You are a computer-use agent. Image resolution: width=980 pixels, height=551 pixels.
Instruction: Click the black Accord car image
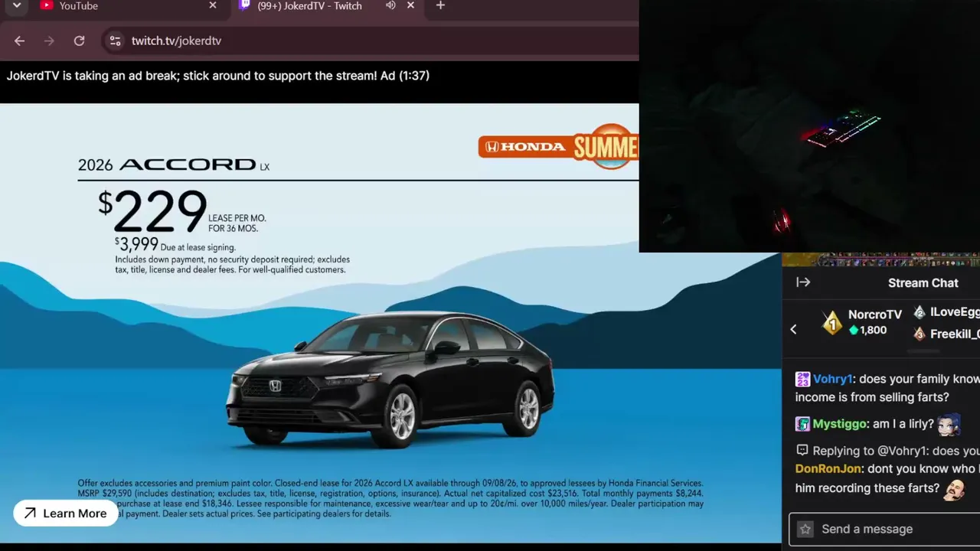point(390,380)
